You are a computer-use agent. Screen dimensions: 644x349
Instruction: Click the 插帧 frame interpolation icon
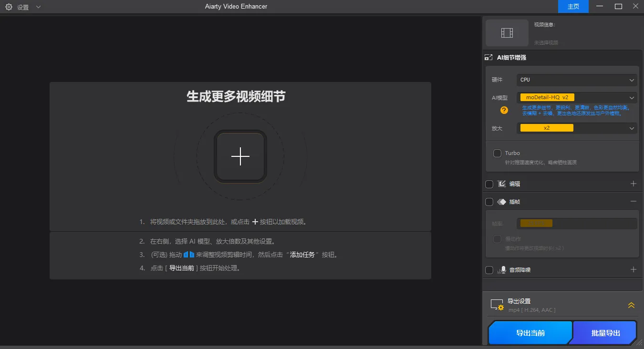tap(501, 202)
